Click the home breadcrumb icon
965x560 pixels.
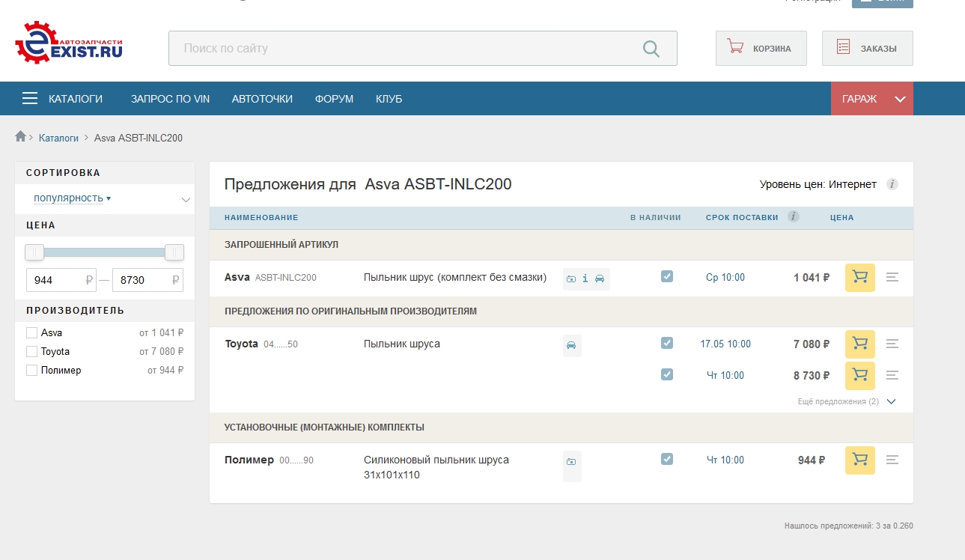pos(20,137)
